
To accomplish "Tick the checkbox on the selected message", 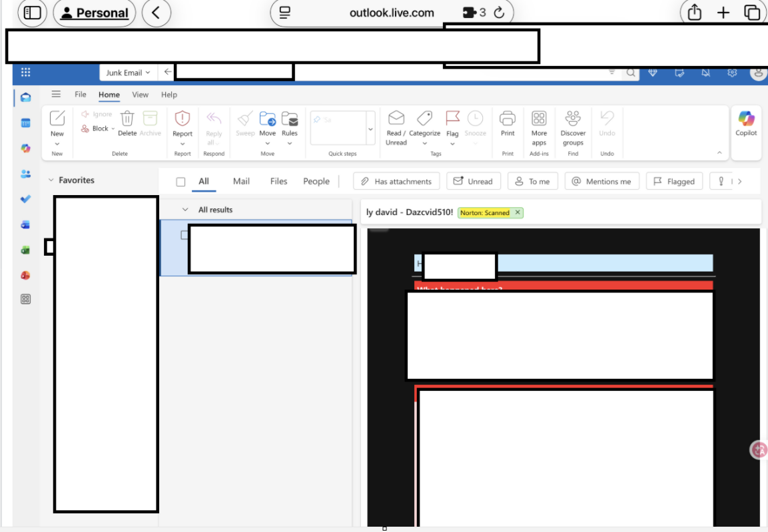I will (x=184, y=235).
